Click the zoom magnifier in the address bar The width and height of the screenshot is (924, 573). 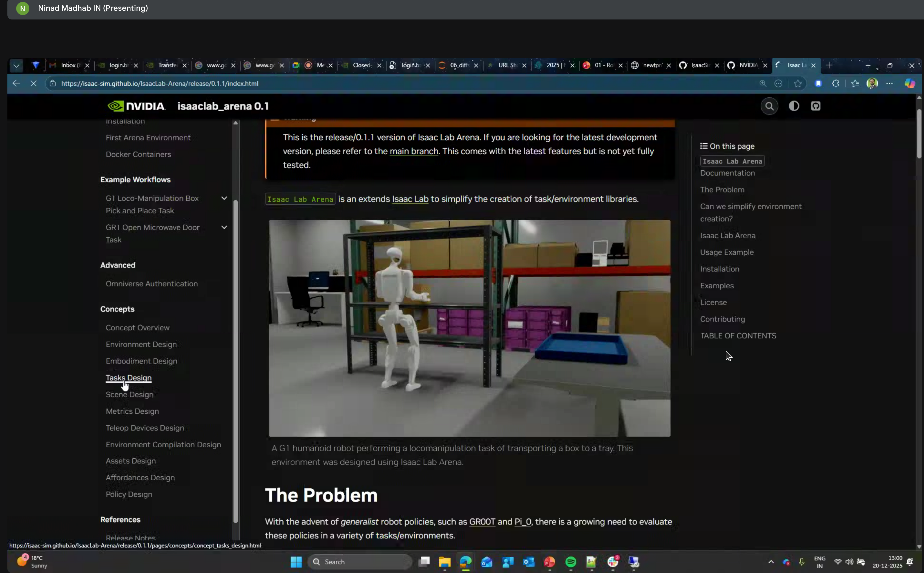763,83
